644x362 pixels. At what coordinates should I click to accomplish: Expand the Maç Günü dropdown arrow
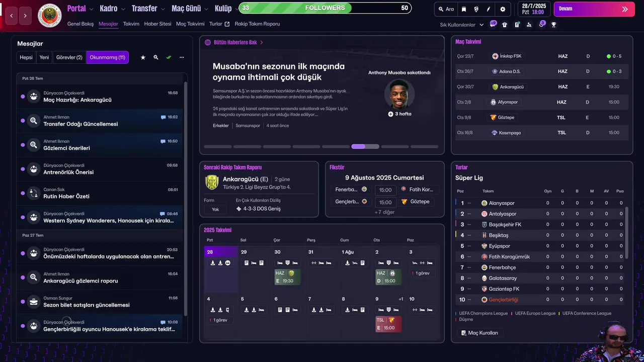tap(206, 9)
